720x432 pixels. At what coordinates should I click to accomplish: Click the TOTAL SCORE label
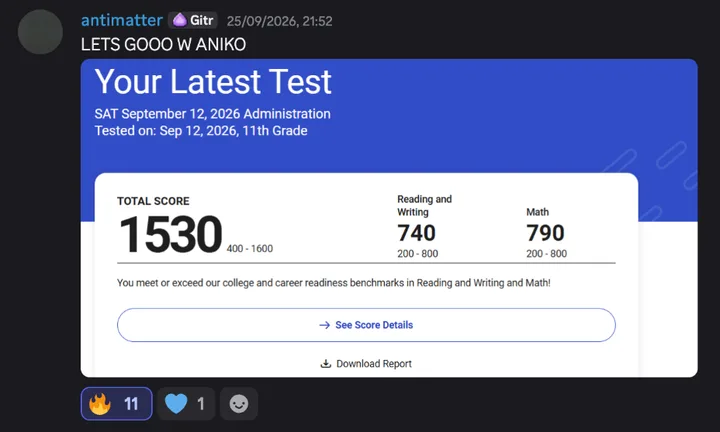(x=153, y=201)
